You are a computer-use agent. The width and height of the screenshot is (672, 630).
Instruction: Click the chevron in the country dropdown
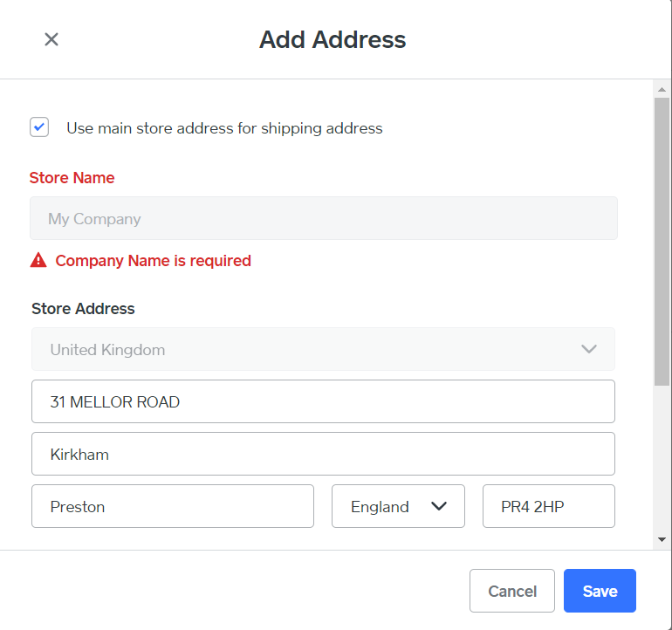(x=589, y=349)
